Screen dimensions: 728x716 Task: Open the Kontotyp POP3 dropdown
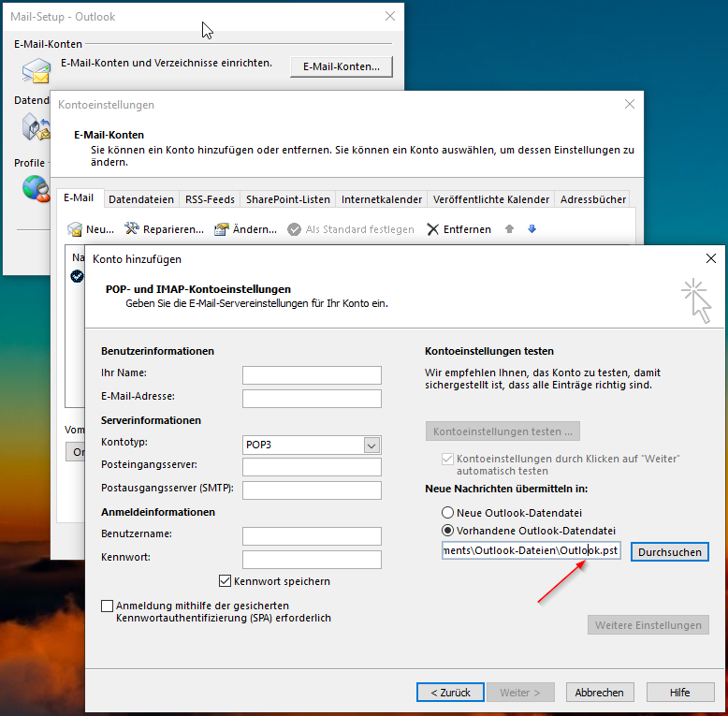point(371,446)
